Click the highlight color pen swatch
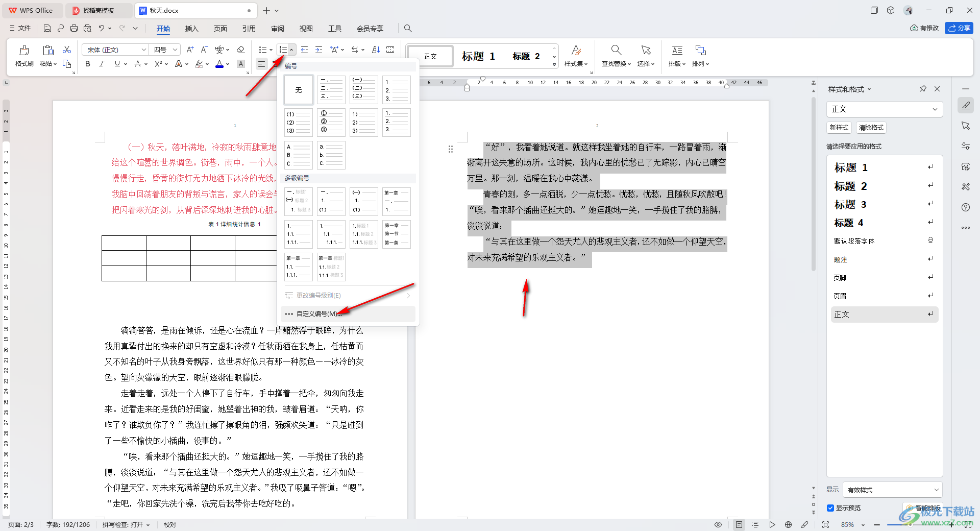The image size is (980, 531). pos(199,64)
